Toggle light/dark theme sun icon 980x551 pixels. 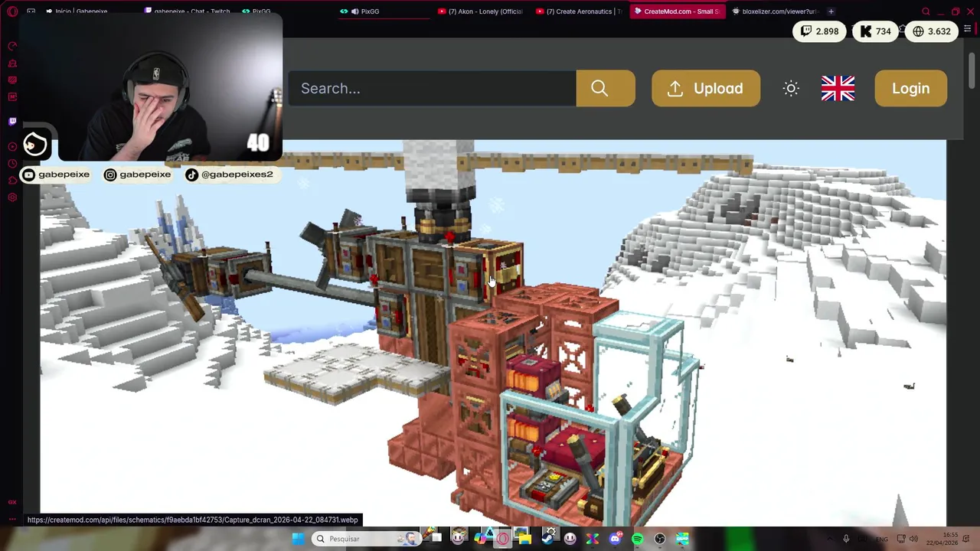tap(791, 89)
